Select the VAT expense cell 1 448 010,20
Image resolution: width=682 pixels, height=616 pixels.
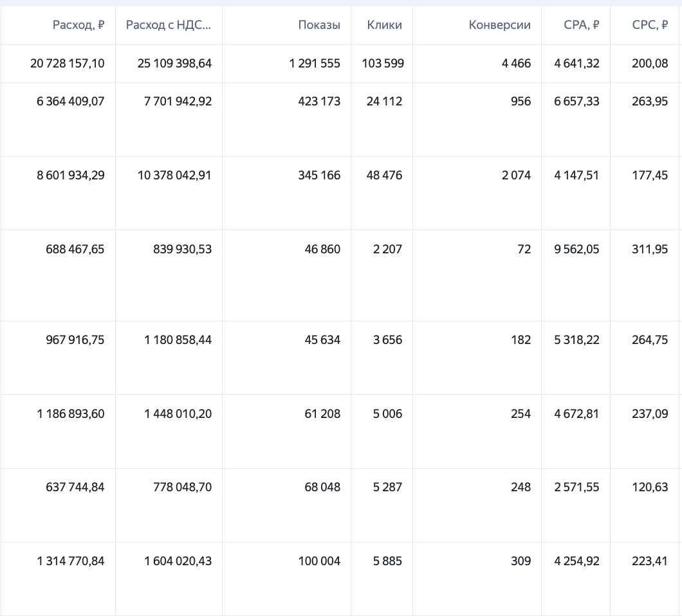[178, 414]
